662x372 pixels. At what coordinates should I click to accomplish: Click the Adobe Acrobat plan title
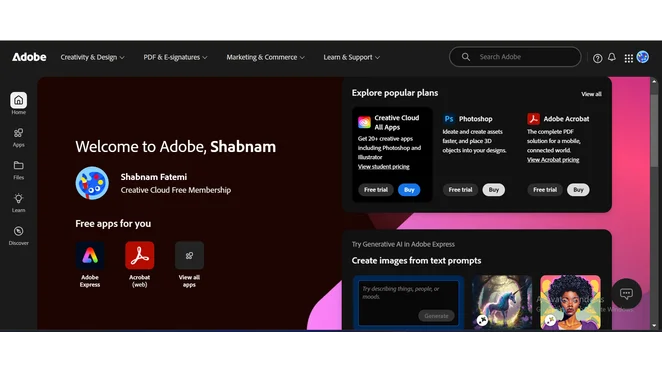tap(566, 119)
